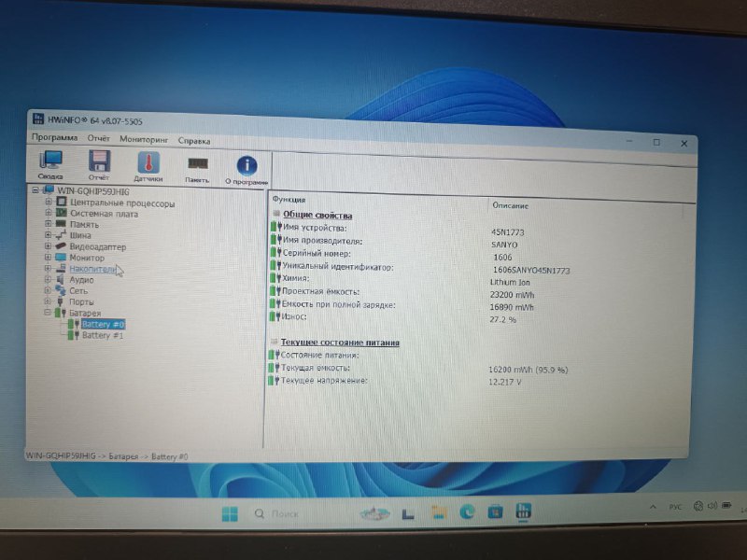Open the Отчёт menu in menu bar
This screenshot has height=560, width=747.
(x=99, y=138)
